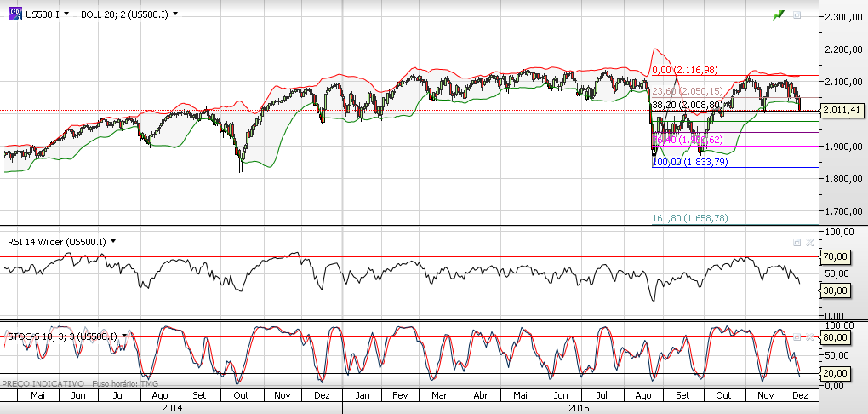The width and height of the screenshot is (868, 414).
Task: Open the BOLL 20; 2 indicator dropdown
Action: coord(175,14)
